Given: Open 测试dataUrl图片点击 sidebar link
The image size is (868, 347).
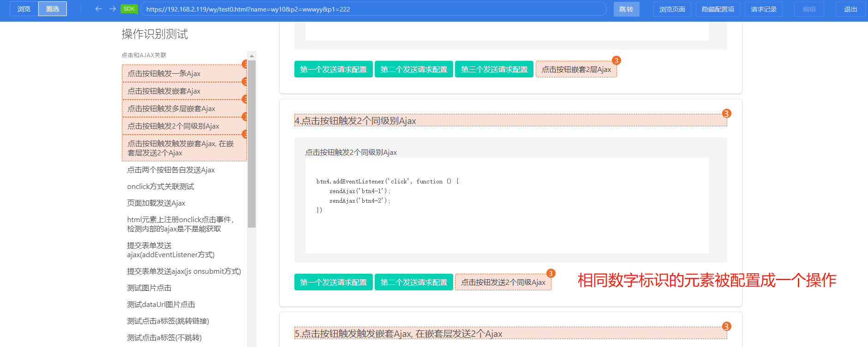Looking at the screenshot, I should pyautogui.click(x=161, y=304).
